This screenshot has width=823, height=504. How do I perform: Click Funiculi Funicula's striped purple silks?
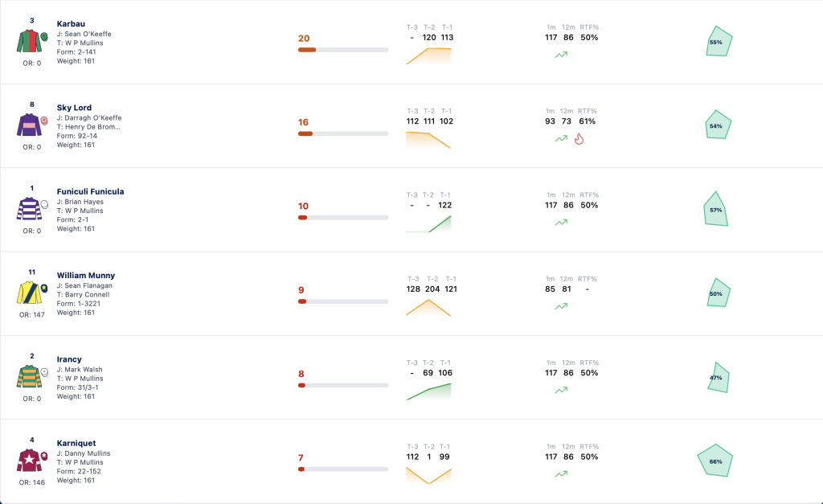click(x=32, y=209)
